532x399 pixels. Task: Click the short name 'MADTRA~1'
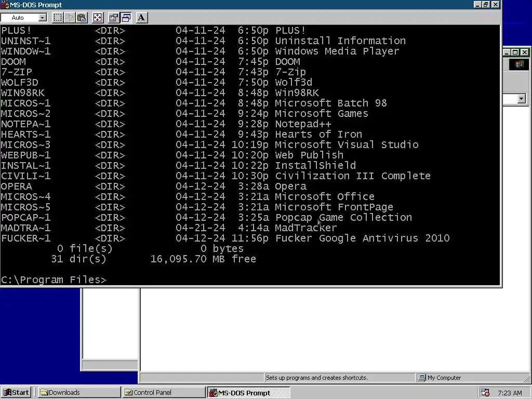tap(26, 228)
